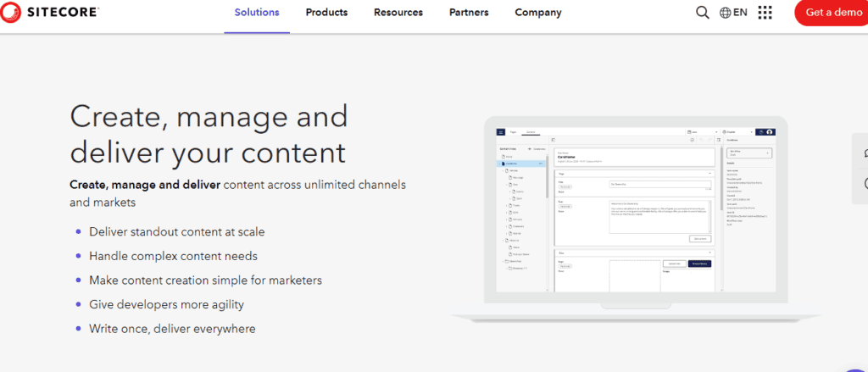Select the EN language selector

(740, 13)
